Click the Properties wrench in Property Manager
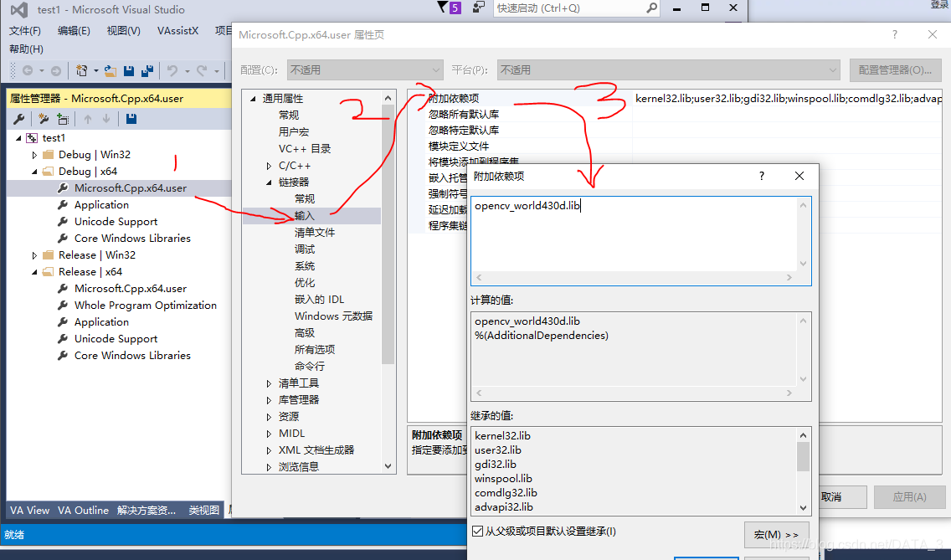951x560 pixels. click(x=18, y=119)
